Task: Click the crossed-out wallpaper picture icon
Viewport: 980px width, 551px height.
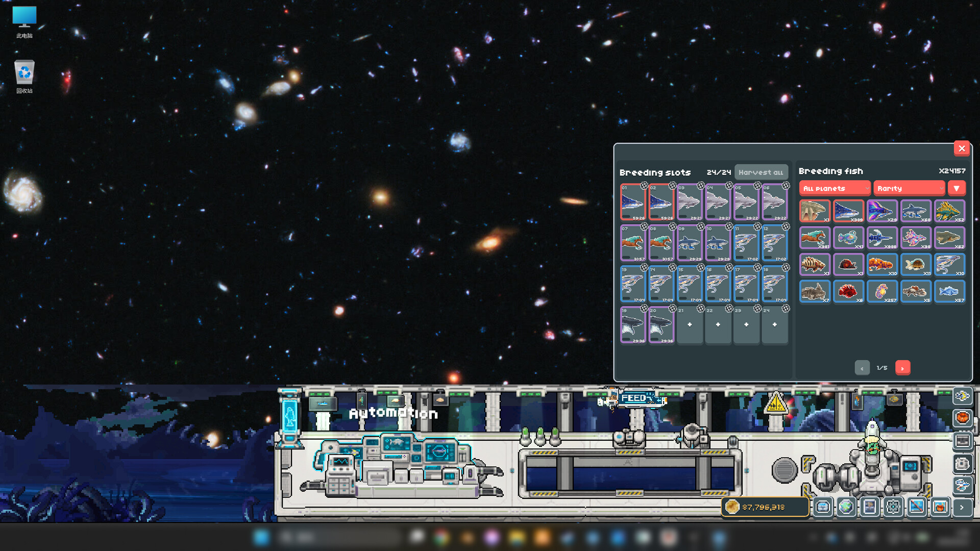Action: pyautogui.click(x=917, y=507)
